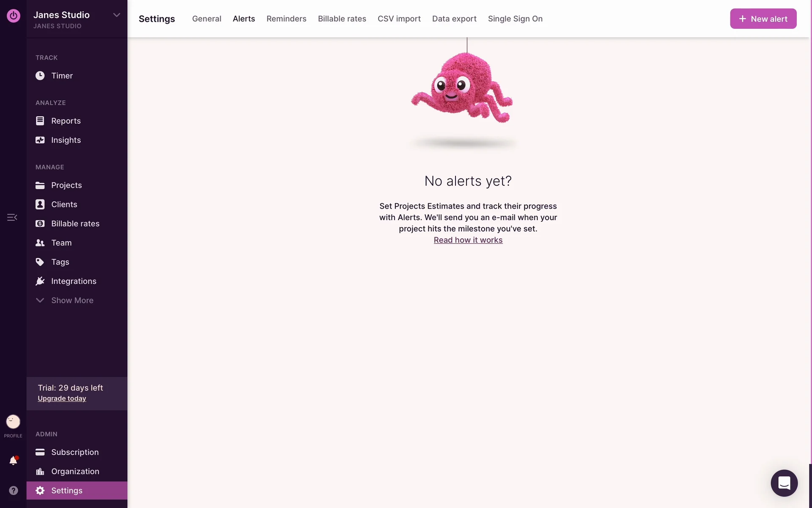
Task: Open the Data export tab
Action: click(454, 19)
